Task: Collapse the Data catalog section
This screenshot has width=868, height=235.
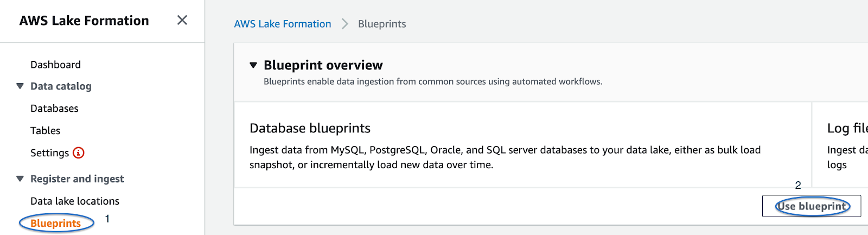Action: [x=20, y=86]
